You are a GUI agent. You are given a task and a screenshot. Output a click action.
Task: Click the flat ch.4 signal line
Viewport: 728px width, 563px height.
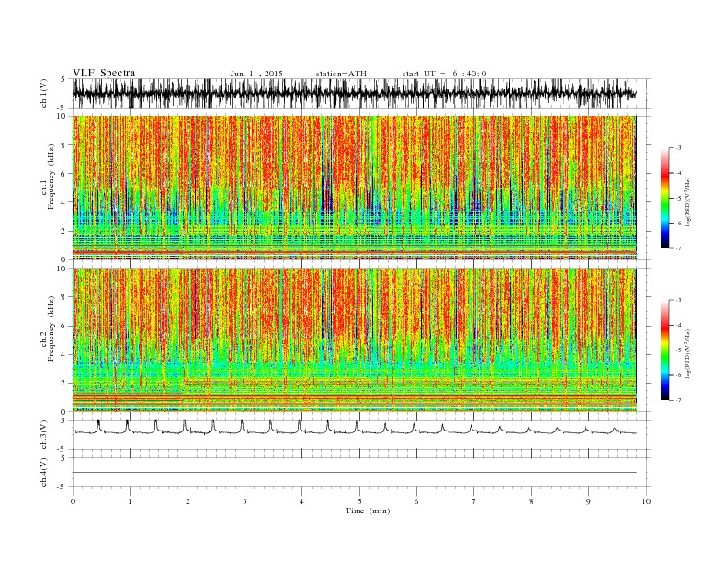355,473
